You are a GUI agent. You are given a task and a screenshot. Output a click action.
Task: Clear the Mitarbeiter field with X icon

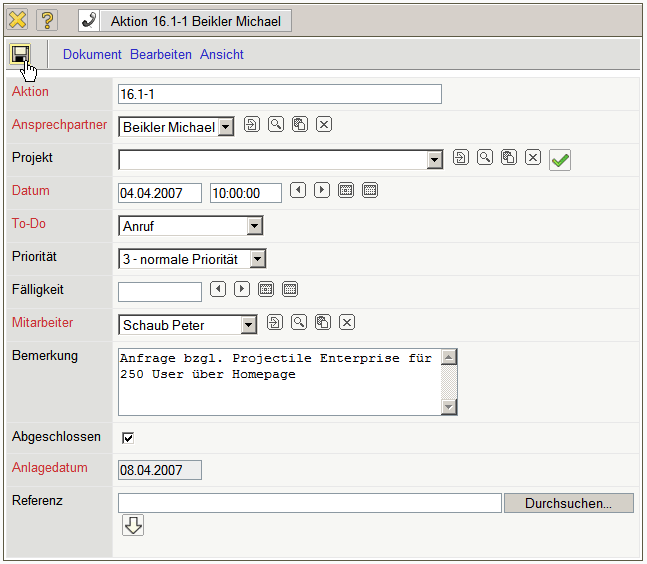(x=347, y=322)
